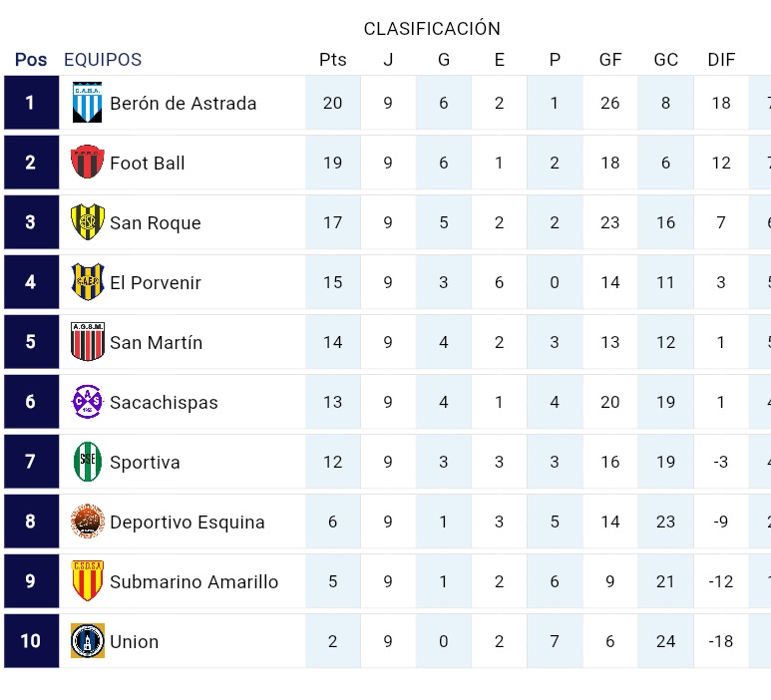Click the Foot Ball club badge
Screen dimensions: 771x700
(x=87, y=163)
